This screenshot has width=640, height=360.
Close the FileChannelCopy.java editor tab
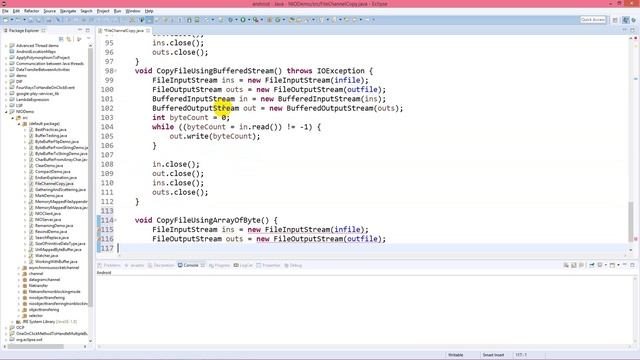(x=148, y=30)
